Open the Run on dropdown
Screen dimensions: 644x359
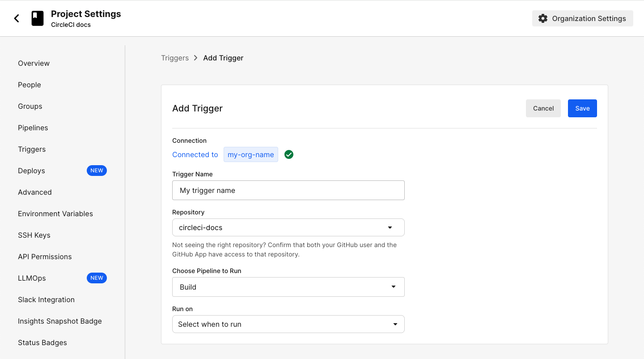[288, 324]
